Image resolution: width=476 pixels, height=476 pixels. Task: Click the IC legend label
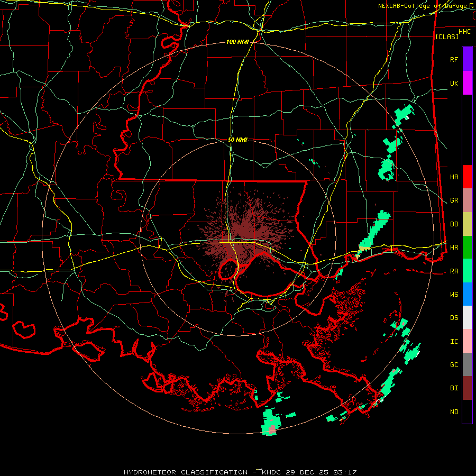pos(454,342)
